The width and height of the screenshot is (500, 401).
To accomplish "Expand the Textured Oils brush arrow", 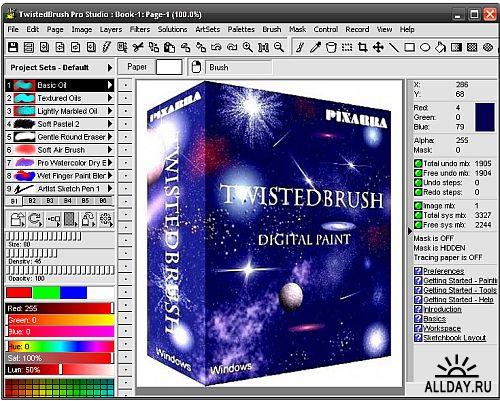I will point(110,98).
